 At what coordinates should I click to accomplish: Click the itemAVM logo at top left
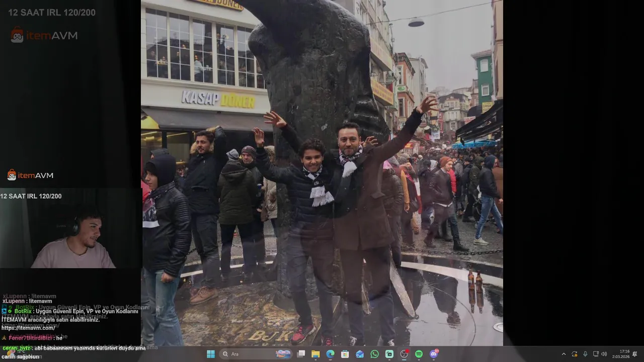tap(44, 35)
